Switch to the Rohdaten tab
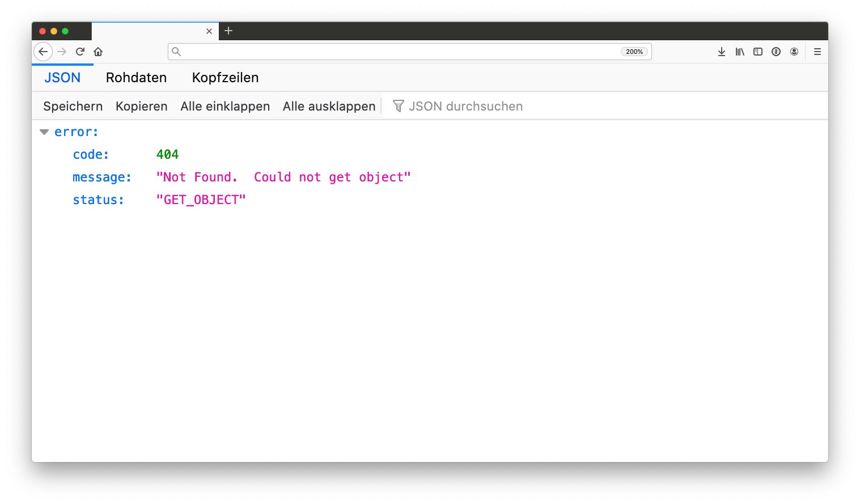860x504 pixels. 136,78
